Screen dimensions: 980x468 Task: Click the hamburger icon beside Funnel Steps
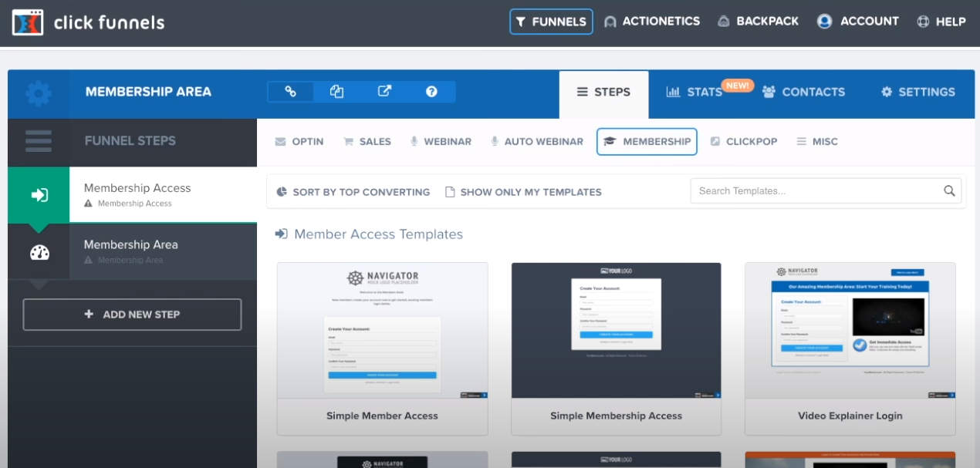click(x=39, y=141)
